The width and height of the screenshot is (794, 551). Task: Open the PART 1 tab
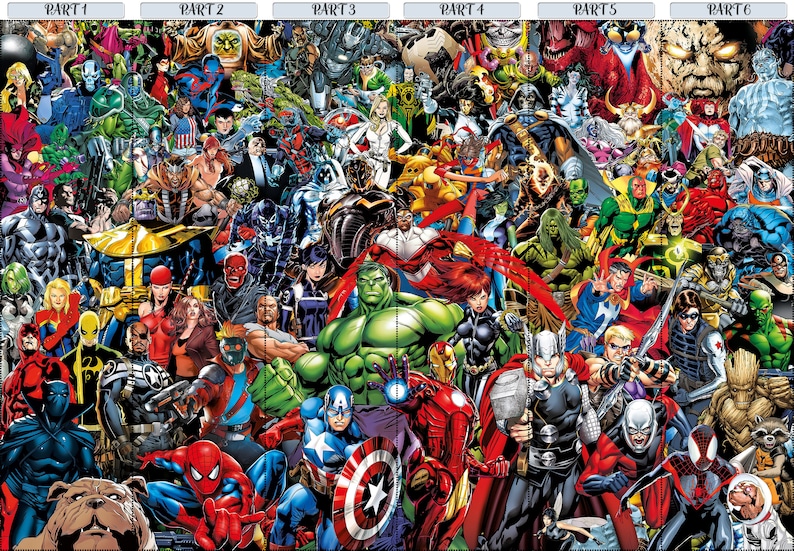point(66,10)
